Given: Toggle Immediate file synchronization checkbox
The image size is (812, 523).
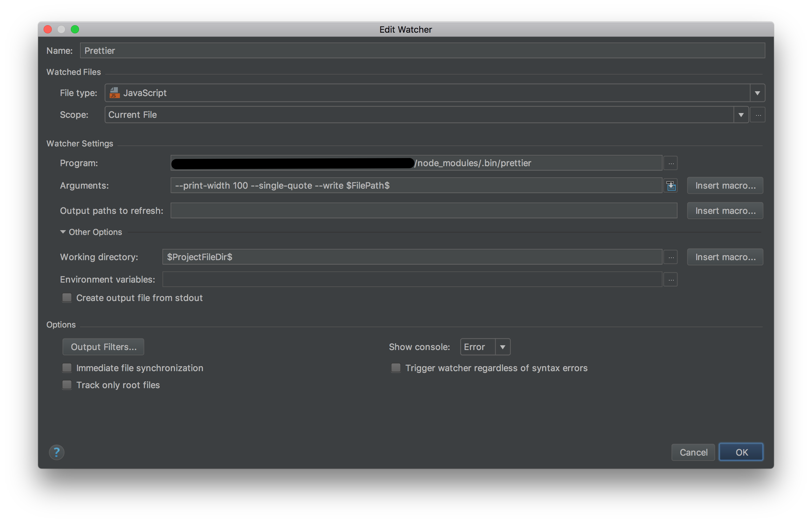Looking at the screenshot, I should (67, 368).
